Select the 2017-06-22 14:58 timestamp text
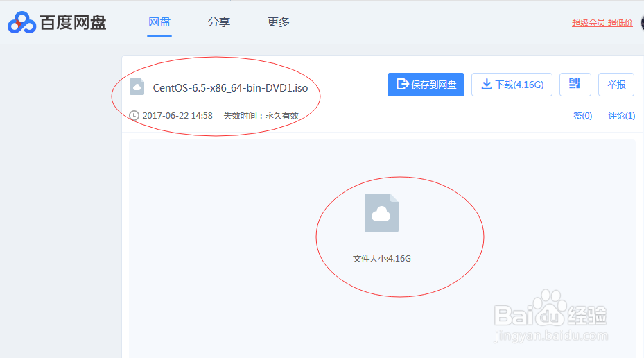The image size is (644, 358). [177, 116]
